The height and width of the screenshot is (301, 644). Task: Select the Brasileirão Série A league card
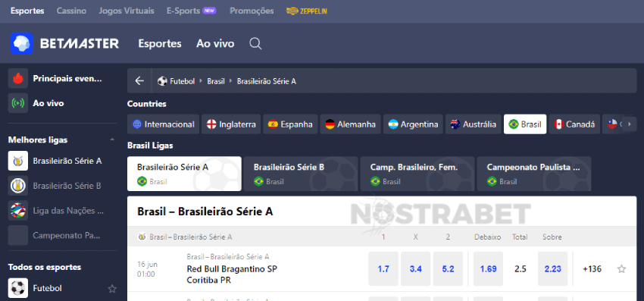184,174
